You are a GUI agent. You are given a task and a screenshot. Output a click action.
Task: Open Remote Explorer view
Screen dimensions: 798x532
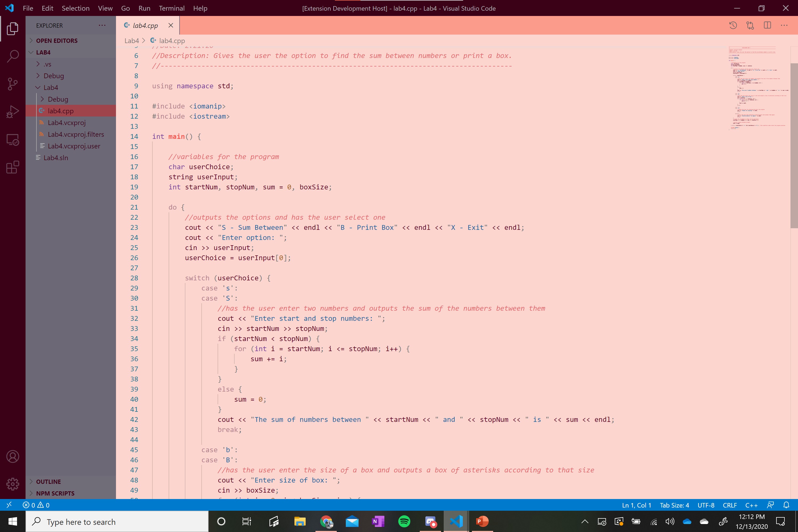tap(13, 139)
